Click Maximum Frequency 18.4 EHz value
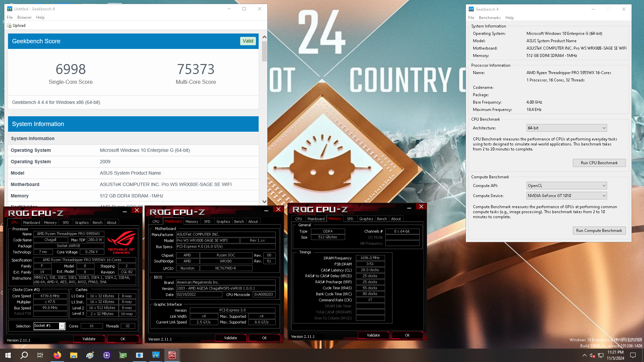This screenshot has height=362, width=644. coord(534,110)
